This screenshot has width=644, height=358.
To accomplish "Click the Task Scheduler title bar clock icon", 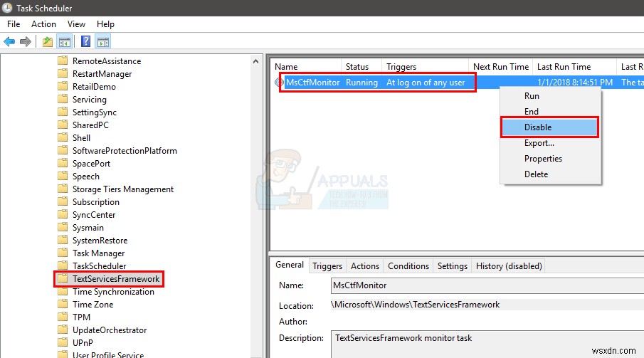I will tap(7, 8).
